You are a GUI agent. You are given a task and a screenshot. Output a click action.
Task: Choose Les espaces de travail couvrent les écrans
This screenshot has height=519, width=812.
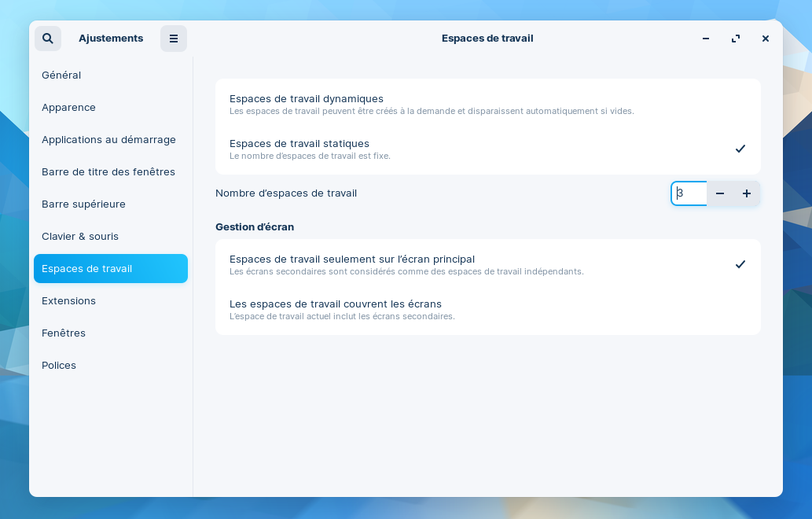pyautogui.click(x=487, y=309)
